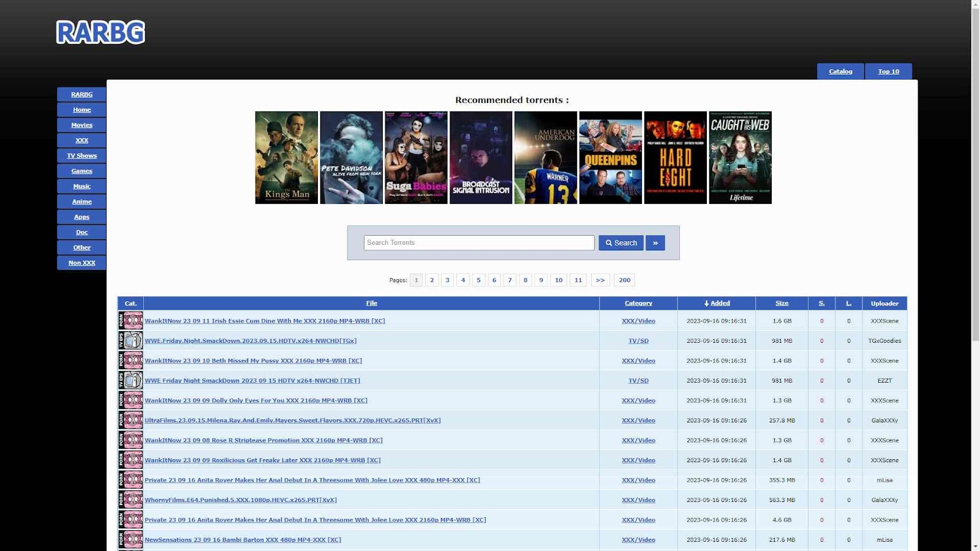Open page 11 in pagination
This screenshot has height=551, width=980.
[x=578, y=280]
